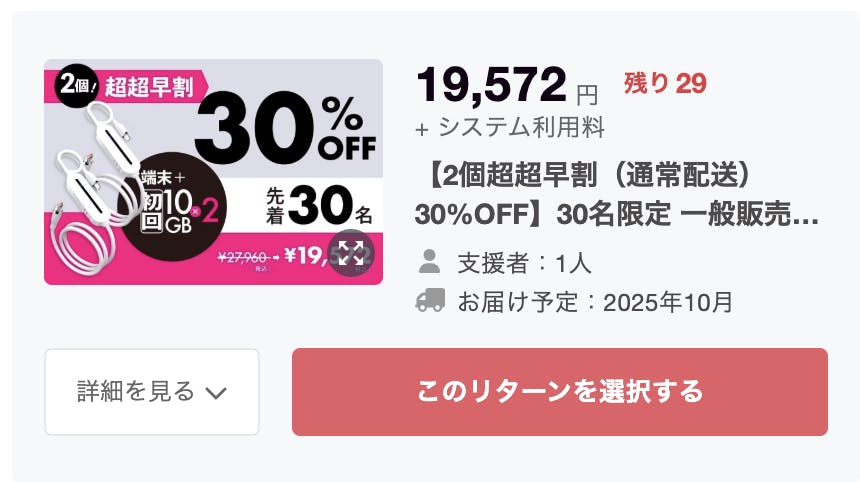Click the お届け予定：2025年10月 delivery text
Viewport: 860px width, 482px height.
click(594, 301)
